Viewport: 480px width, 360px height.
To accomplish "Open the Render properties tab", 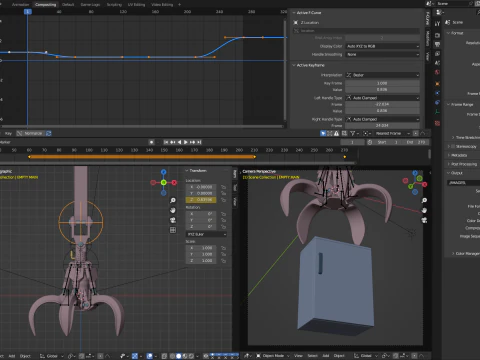I will 437,35.
